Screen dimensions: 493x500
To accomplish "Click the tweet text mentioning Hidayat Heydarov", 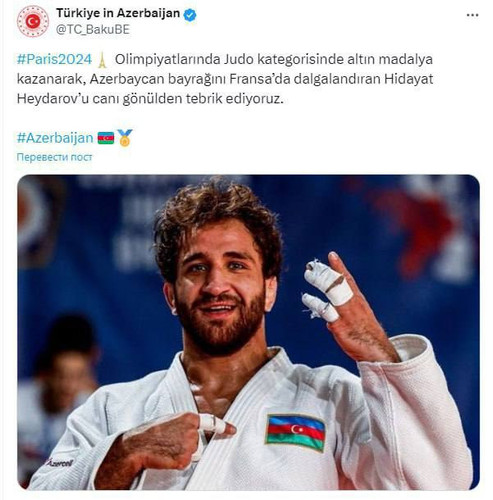I will pyautogui.click(x=225, y=79).
